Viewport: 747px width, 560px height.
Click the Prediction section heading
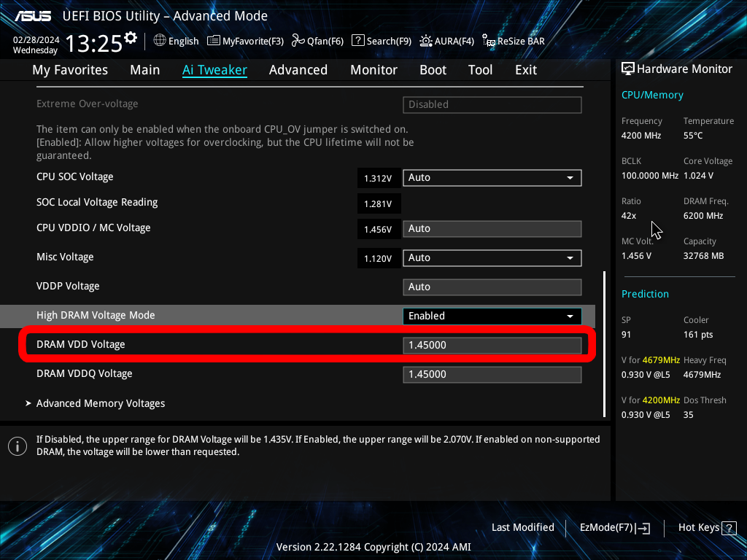click(645, 294)
